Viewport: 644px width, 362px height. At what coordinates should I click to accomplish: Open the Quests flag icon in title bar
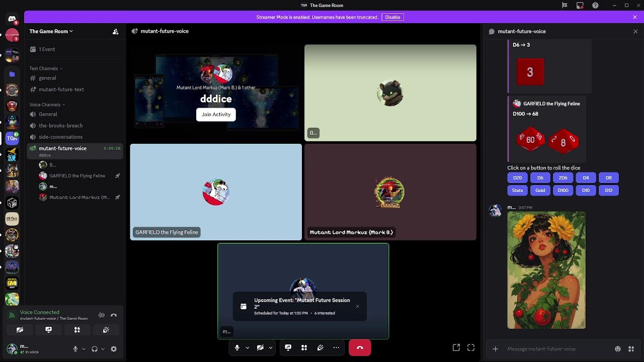[x=565, y=6]
